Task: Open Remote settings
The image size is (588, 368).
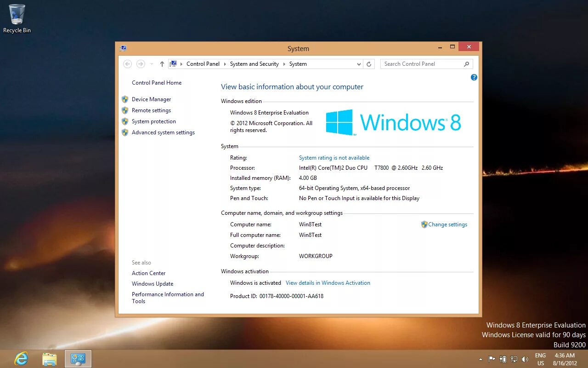Action: click(151, 110)
